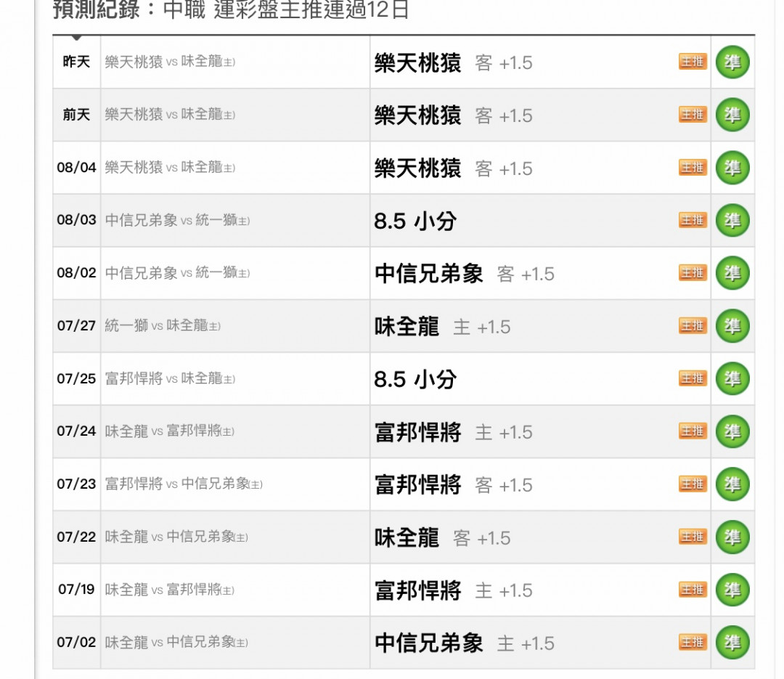The image size is (784, 679).
Task: Click the 08/04 prediction 樂天桃猿 客 +1.5
Action: coord(454,168)
